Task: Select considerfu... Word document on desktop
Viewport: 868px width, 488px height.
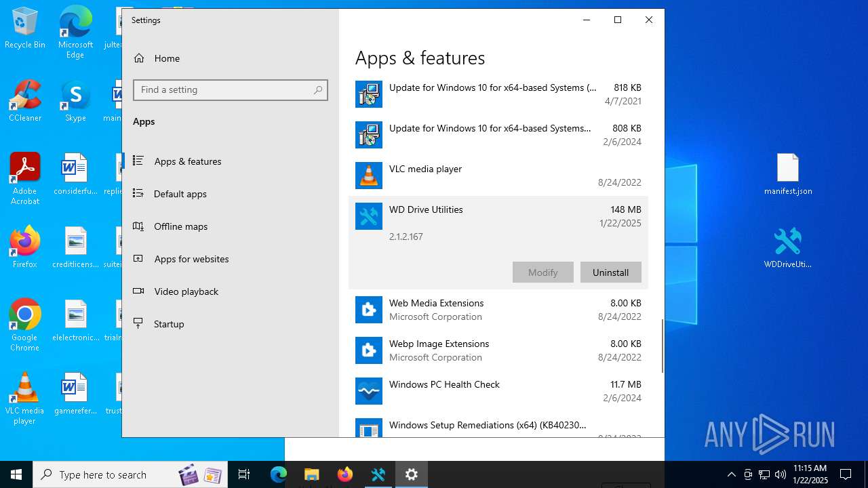Action: (75, 174)
